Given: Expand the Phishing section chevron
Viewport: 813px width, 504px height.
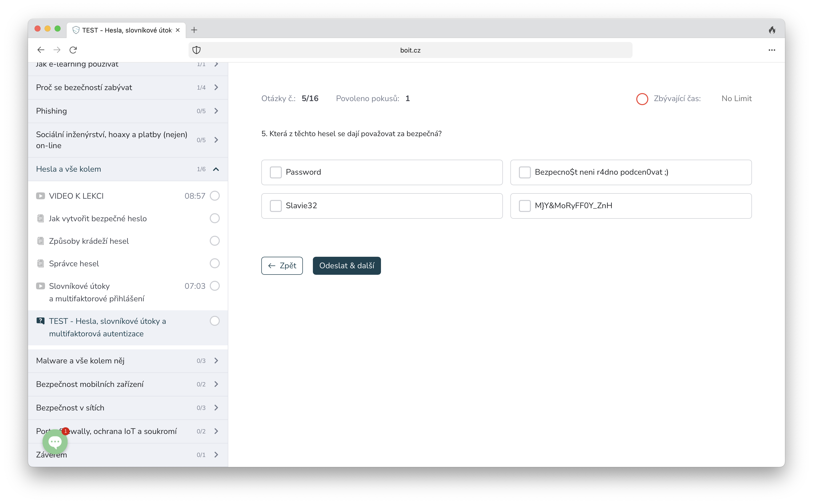Looking at the screenshot, I should click(x=216, y=111).
